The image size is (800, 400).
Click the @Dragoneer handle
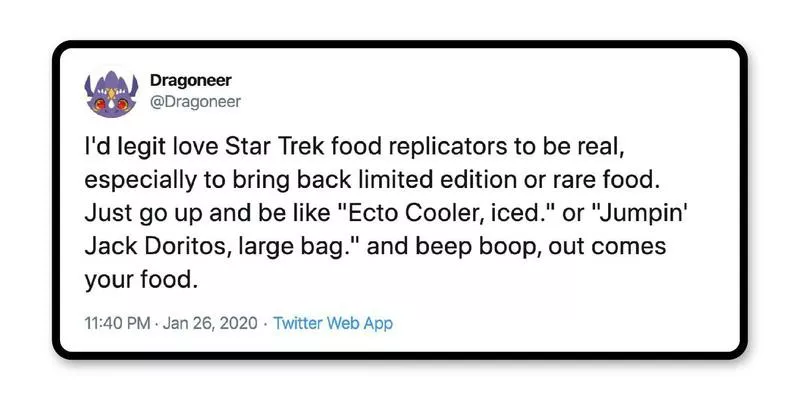coord(193,100)
